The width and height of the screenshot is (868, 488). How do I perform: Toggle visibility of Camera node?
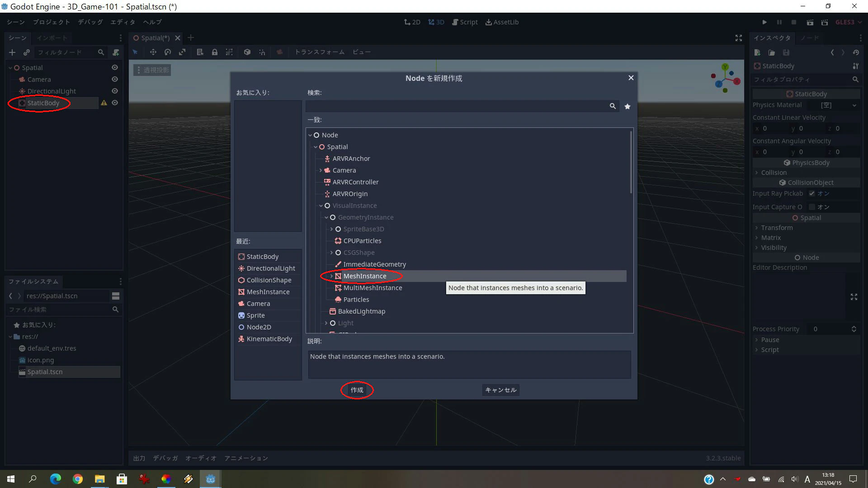pyautogui.click(x=115, y=79)
